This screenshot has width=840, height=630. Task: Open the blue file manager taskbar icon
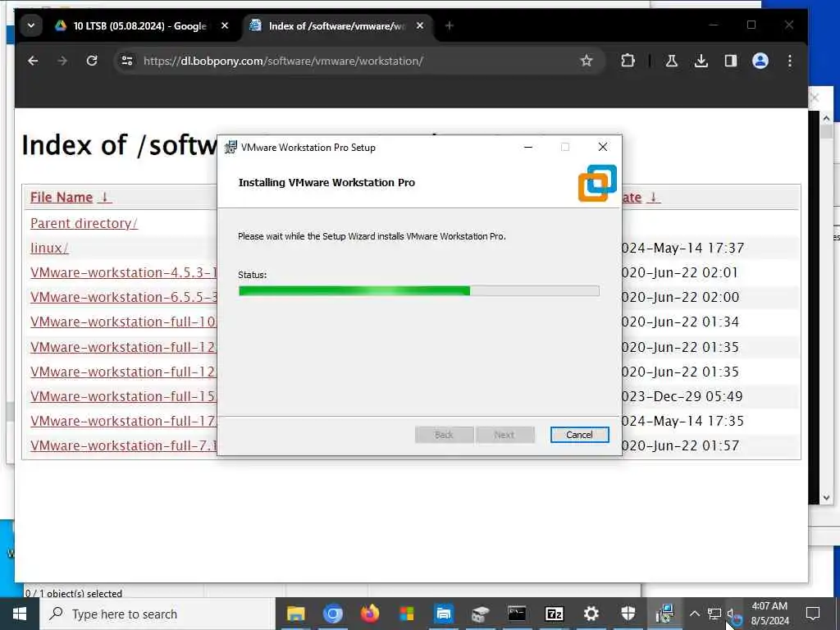pyautogui.click(x=443, y=614)
